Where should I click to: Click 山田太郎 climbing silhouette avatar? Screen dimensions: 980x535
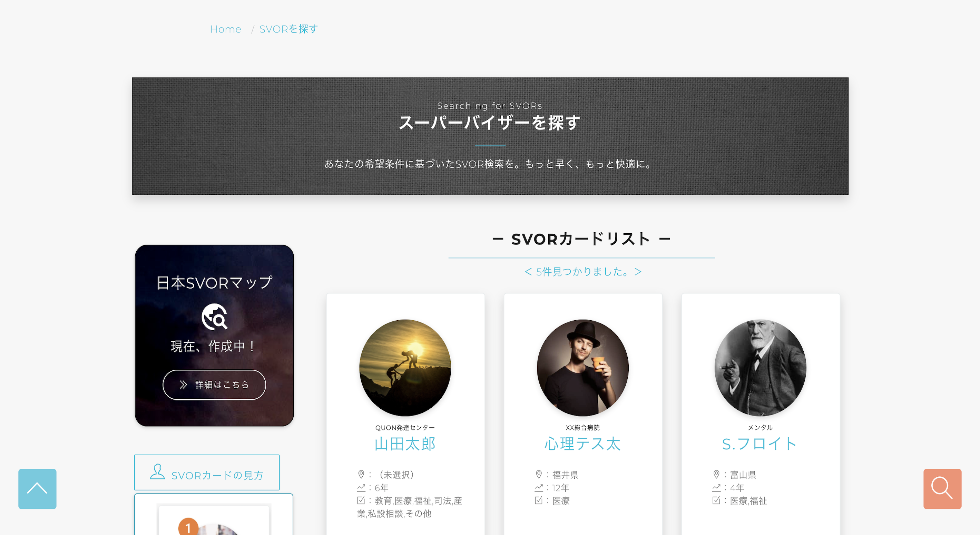tap(405, 368)
